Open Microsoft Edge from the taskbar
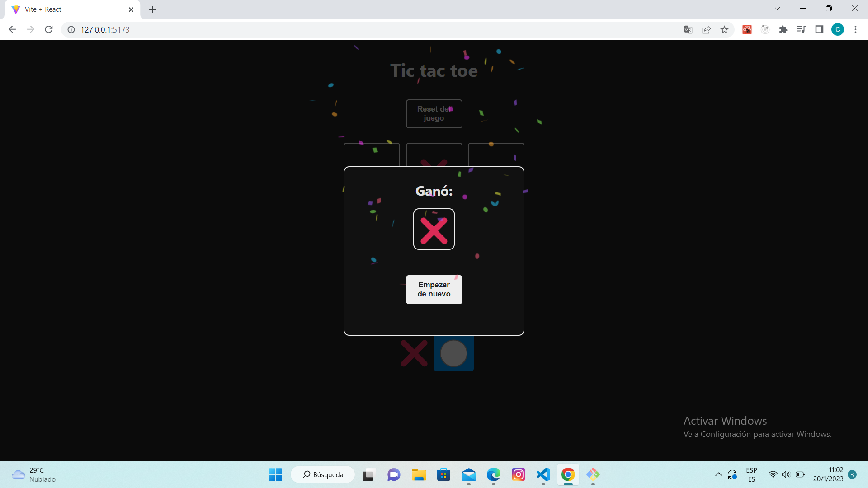Screen dimensions: 868x488 [x=494, y=475]
